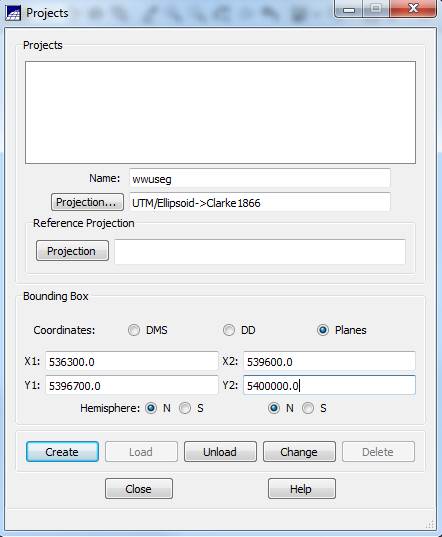
Task: Set first hemisphere to S
Action: pos(185,408)
